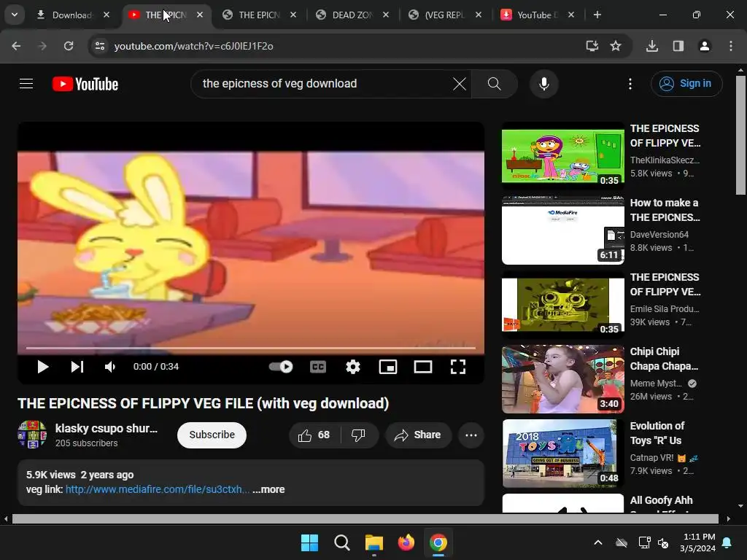Clear the search query with X

460,84
